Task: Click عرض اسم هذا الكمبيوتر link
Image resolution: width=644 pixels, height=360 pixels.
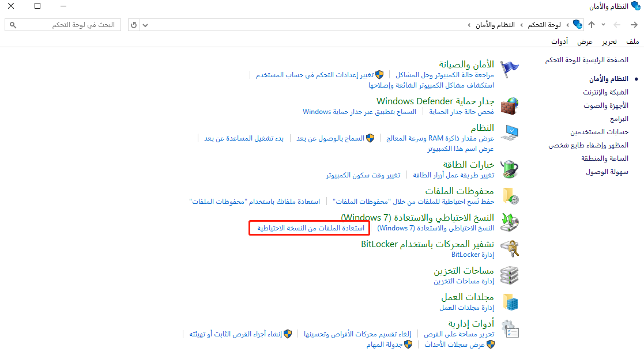Action: 461,149
